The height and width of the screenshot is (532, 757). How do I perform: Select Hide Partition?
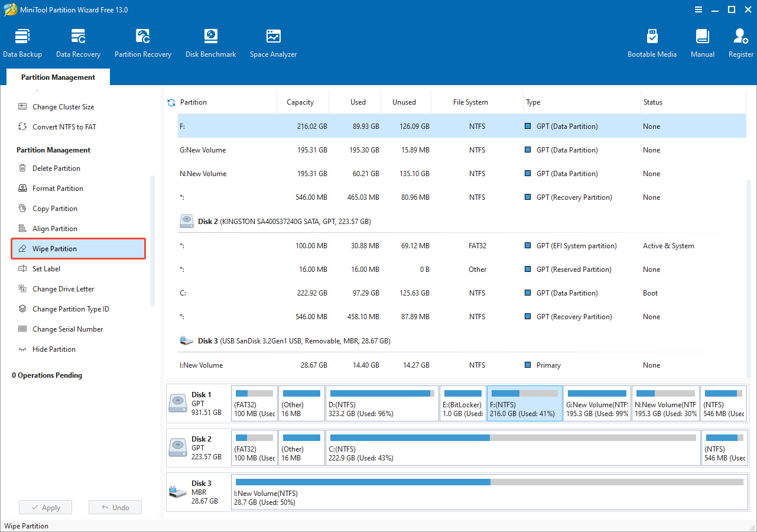(x=54, y=349)
